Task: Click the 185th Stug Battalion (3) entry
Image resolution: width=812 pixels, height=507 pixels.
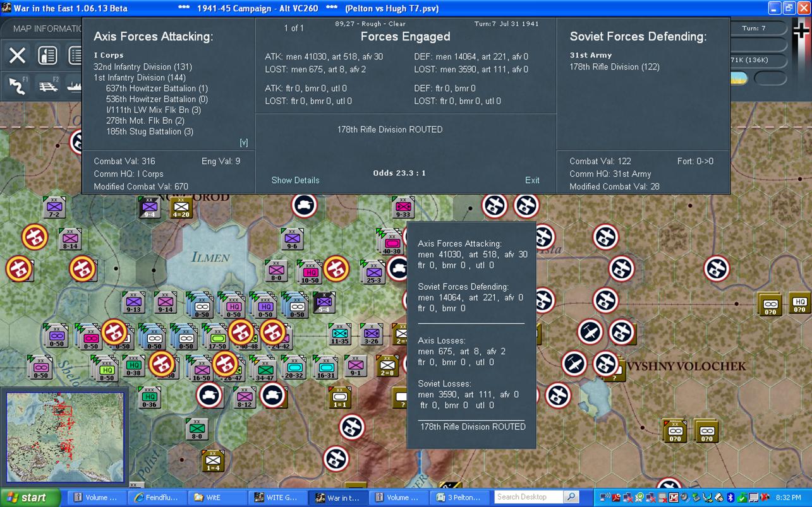Action: tap(150, 132)
